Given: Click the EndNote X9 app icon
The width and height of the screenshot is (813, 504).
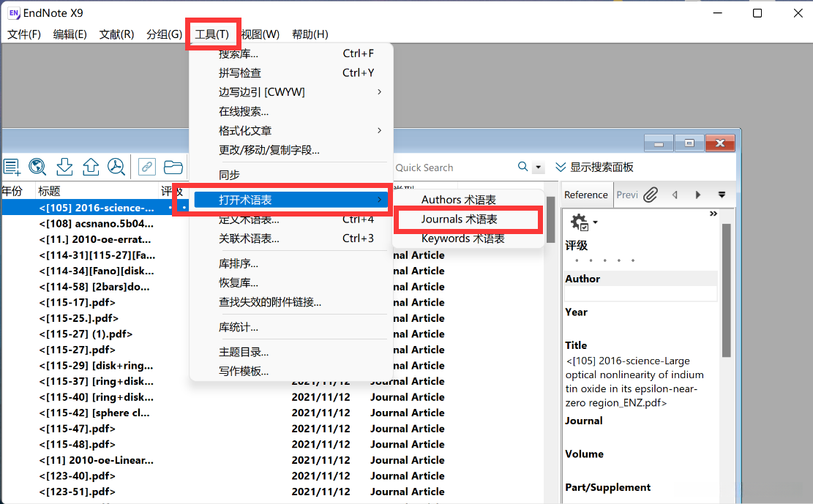Looking at the screenshot, I should point(14,13).
